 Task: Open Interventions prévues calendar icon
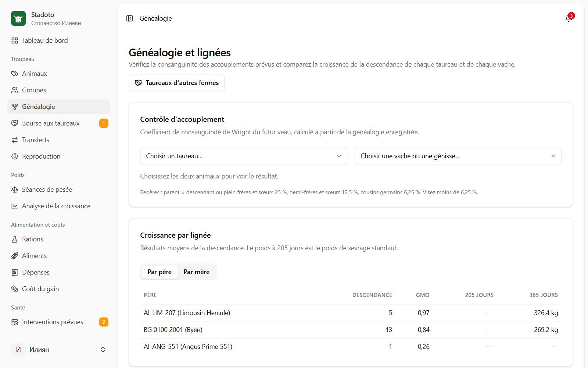tap(15, 322)
